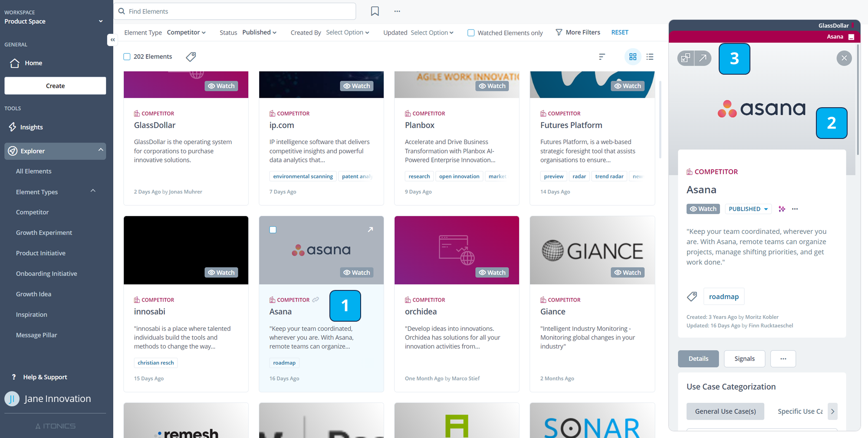Click the bookmark icon beside search
Viewport: 868px width, 438px height.
click(x=375, y=11)
